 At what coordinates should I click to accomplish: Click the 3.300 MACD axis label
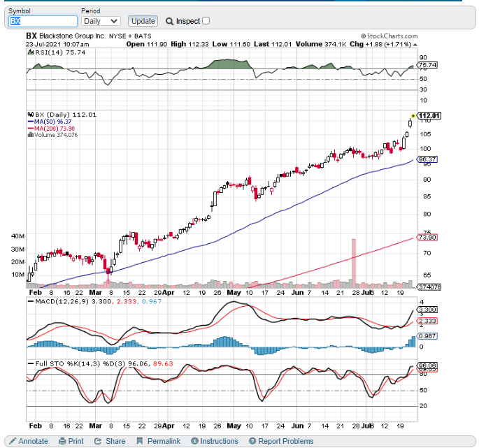click(x=427, y=310)
